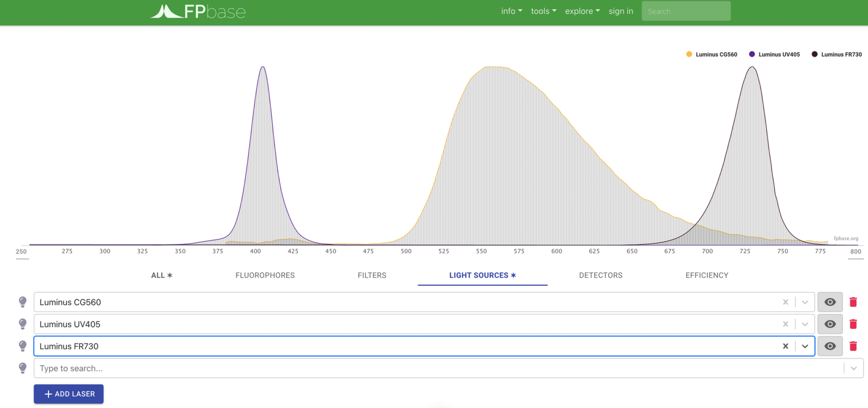Open the EFFICIENCY tab
The height and width of the screenshot is (408, 868).
tap(707, 275)
